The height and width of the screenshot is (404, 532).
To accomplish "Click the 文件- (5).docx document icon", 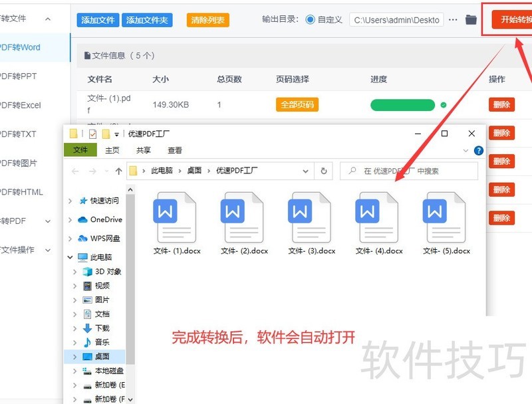I will coord(446,217).
